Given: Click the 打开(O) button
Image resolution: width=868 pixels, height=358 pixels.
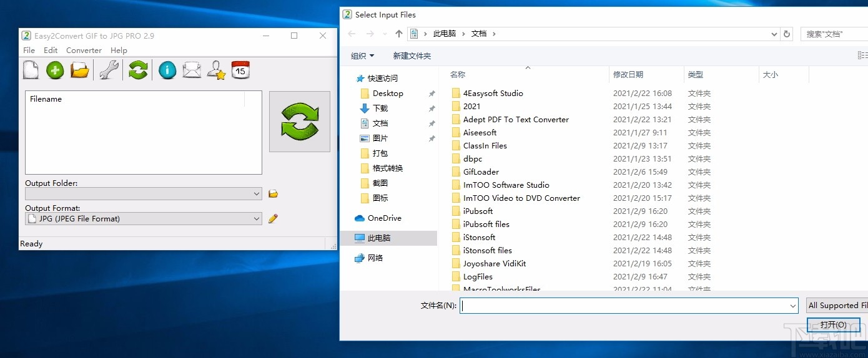Looking at the screenshot, I should point(833,325).
